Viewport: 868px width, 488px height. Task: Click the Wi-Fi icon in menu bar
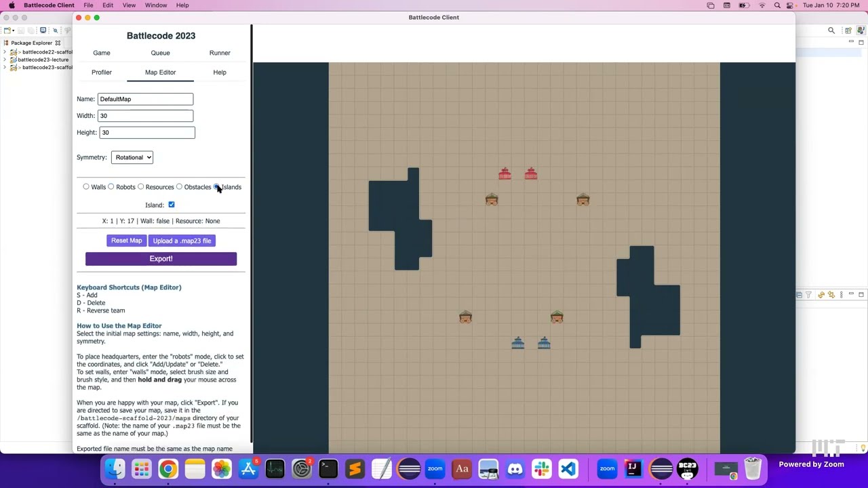pyautogui.click(x=762, y=5)
